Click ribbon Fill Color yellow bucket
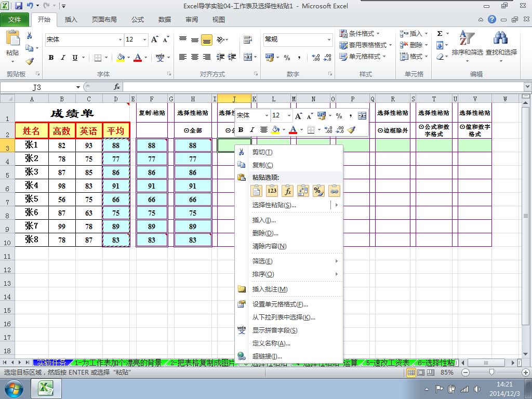The height and width of the screenshot is (399, 532). (x=121, y=58)
